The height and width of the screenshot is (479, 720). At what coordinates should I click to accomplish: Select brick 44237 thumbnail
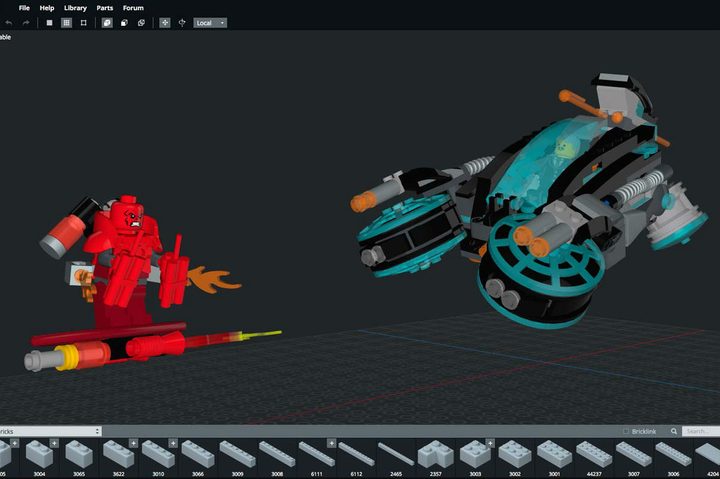tap(594, 454)
